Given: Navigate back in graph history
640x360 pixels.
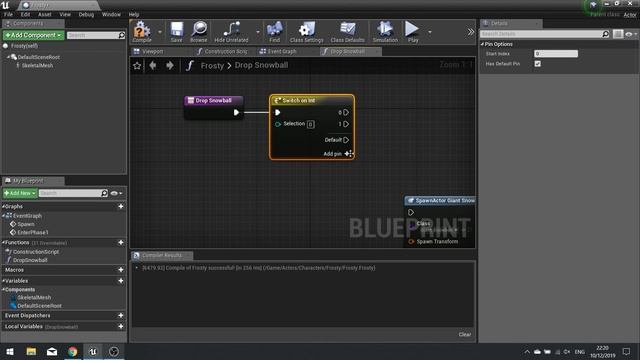Looking at the screenshot, I should pyautogui.click(x=153, y=65).
